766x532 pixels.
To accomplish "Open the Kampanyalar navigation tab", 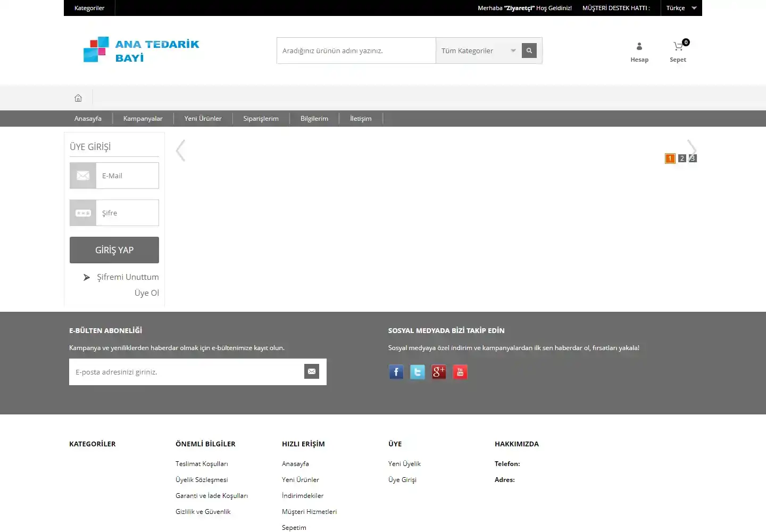I will pyautogui.click(x=143, y=119).
